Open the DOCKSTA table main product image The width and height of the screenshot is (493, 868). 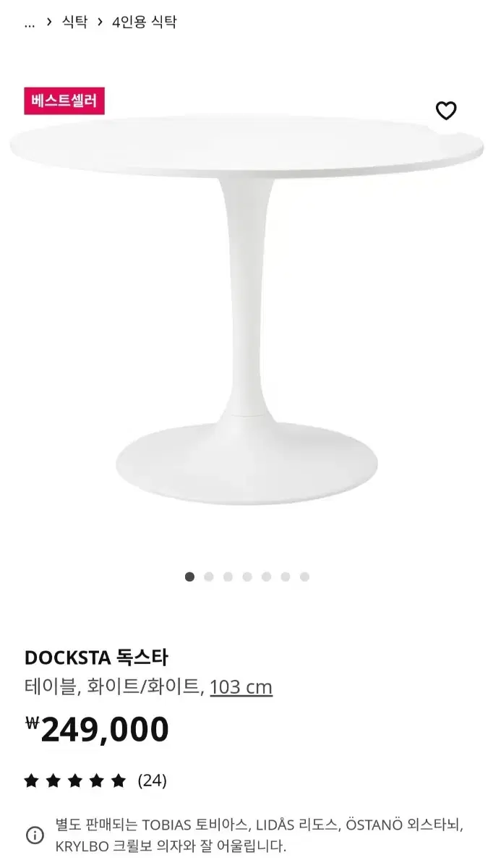click(x=246, y=307)
